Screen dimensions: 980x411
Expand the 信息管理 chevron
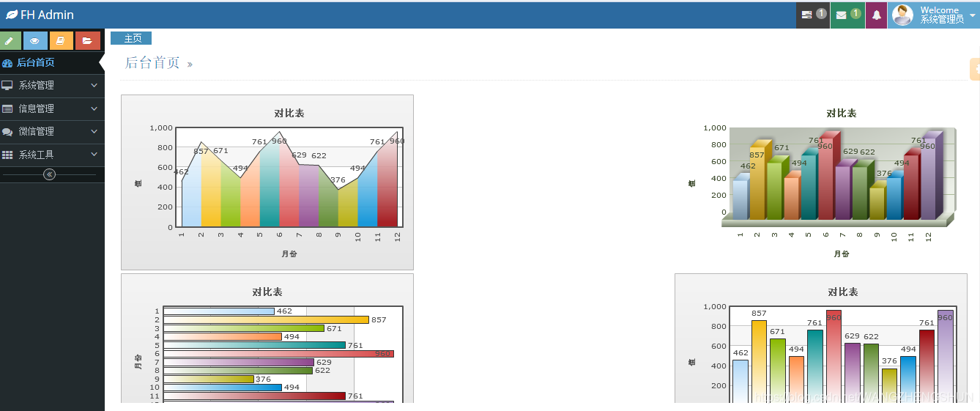[x=94, y=108]
